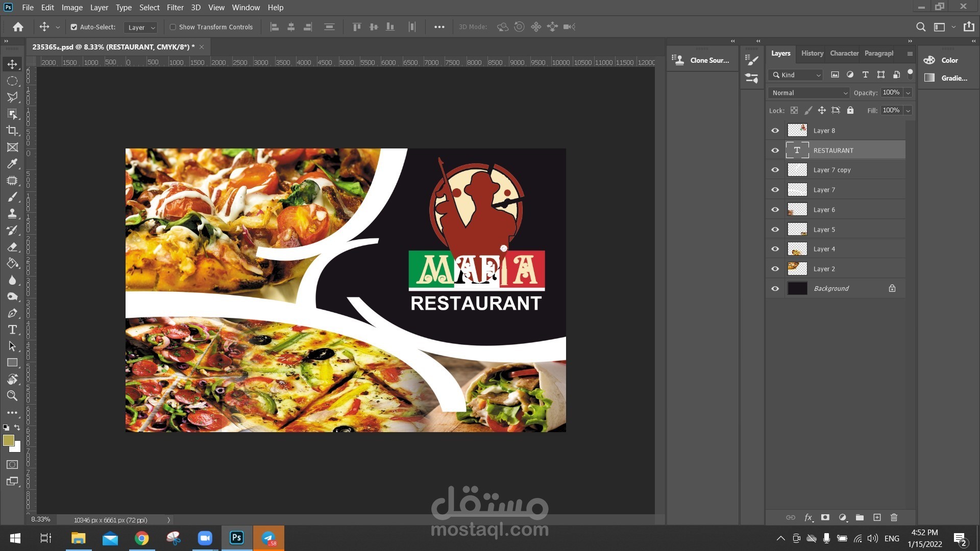Delete layer using trash icon
The height and width of the screenshot is (551, 980).
click(x=894, y=517)
